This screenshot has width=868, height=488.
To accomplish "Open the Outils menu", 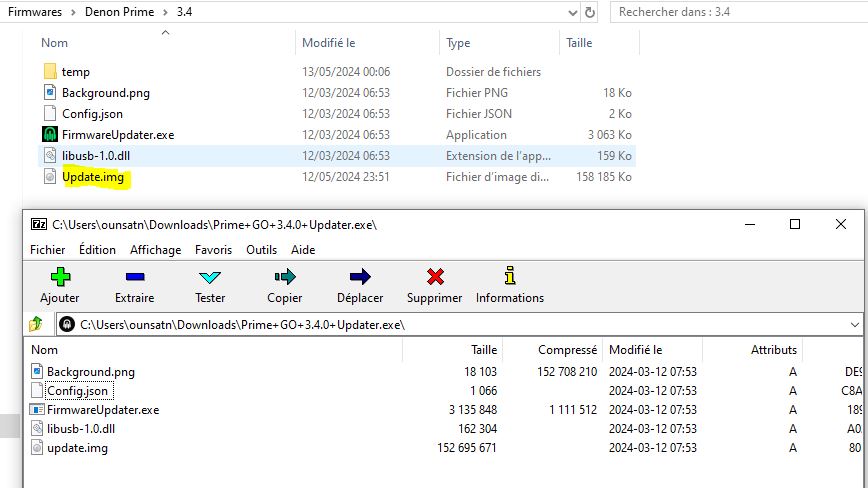I will coord(261,249).
